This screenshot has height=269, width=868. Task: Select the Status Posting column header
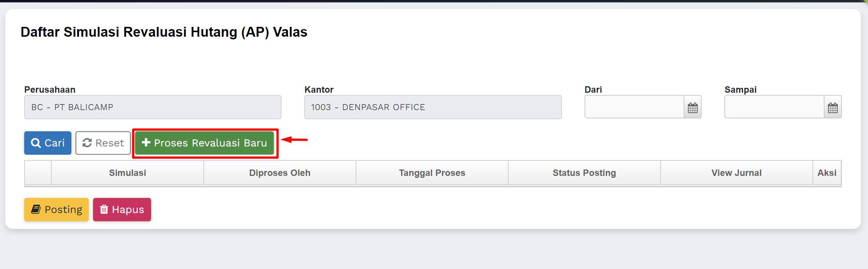[584, 173]
